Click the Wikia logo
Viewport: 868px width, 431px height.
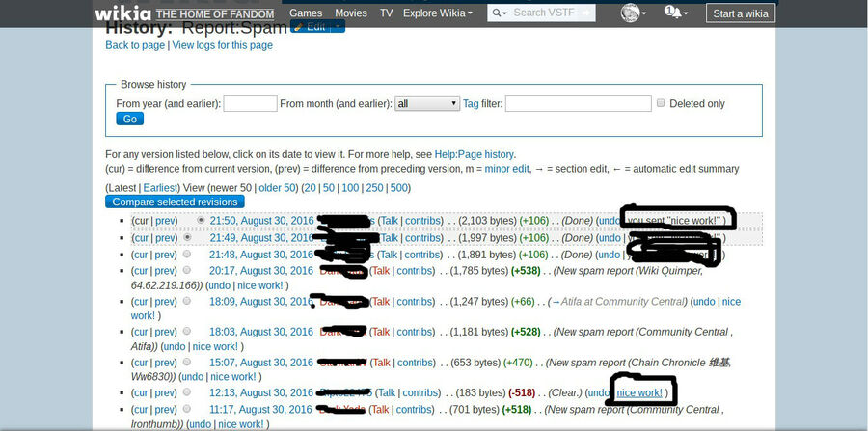point(122,13)
